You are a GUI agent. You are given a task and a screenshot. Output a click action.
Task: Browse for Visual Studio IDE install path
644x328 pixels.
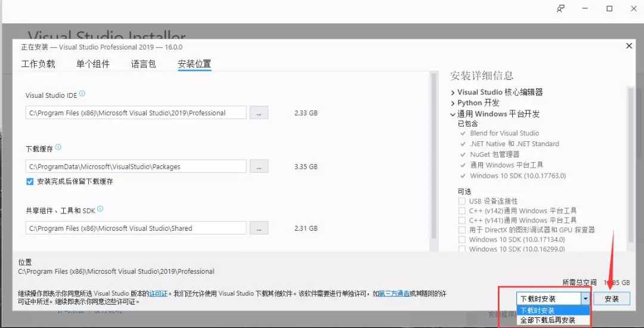click(259, 113)
